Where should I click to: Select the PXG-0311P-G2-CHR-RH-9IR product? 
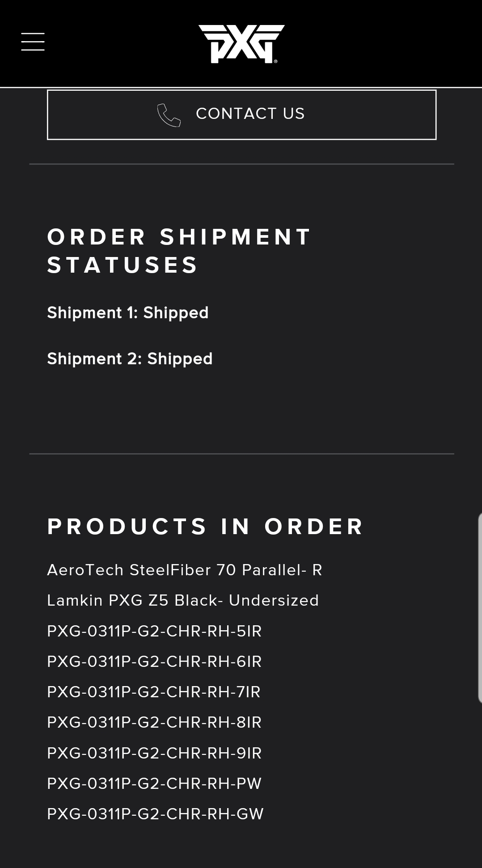(x=154, y=753)
